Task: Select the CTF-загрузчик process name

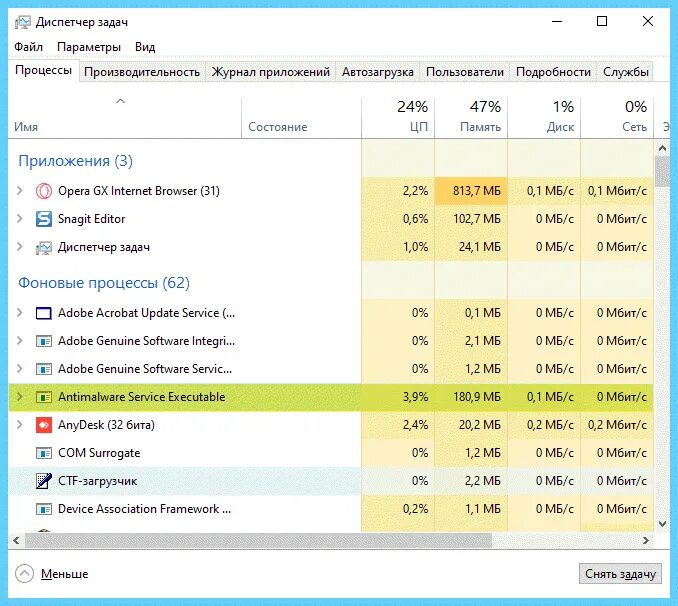Action: [98, 481]
